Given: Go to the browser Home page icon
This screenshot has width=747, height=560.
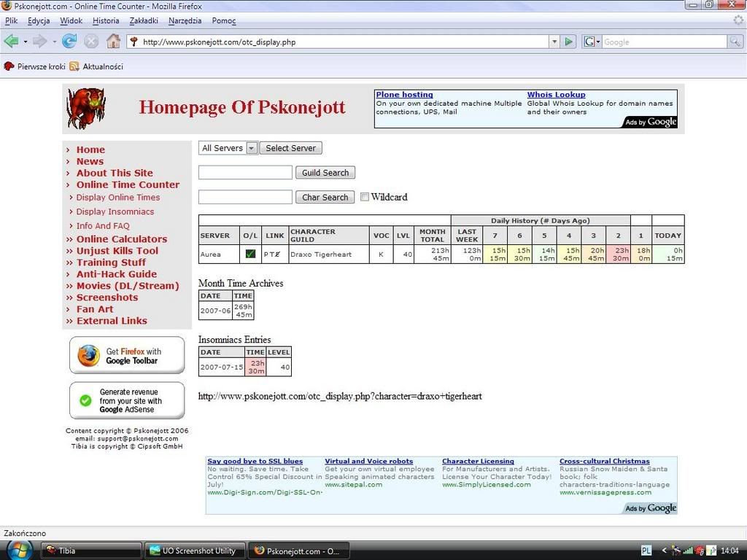Looking at the screenshot, I should coord(113,42).
